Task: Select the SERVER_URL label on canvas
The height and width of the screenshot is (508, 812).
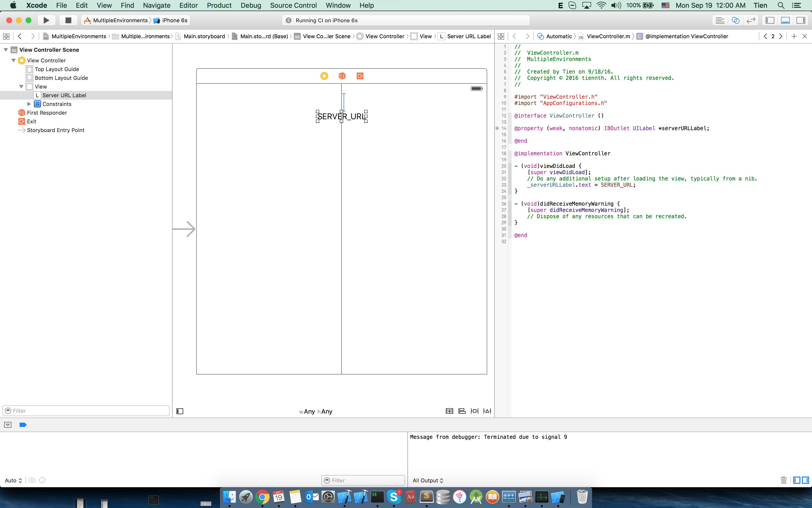Action: point(341,117)
